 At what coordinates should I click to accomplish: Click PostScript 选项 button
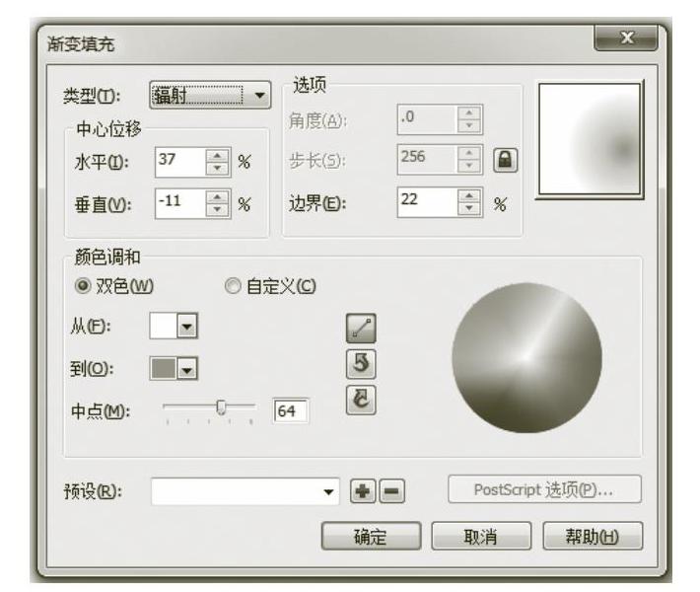pyautogui.click(x=544, y=489)
